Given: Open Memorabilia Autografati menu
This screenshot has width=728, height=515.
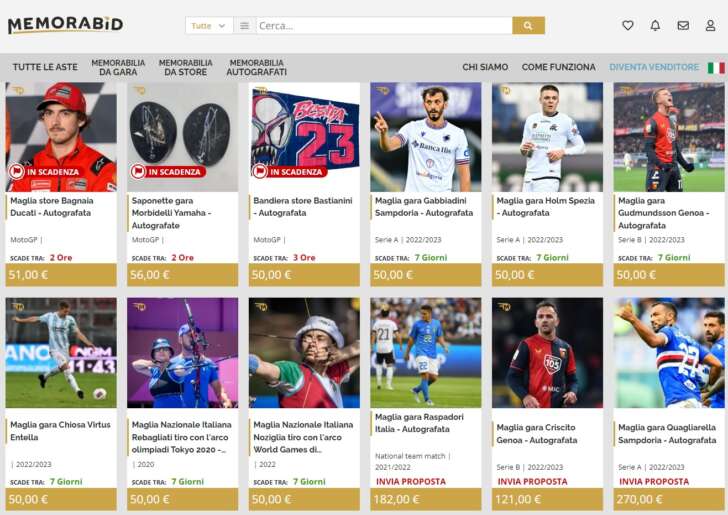Looking at the screenshot, I should coord(256,67).
